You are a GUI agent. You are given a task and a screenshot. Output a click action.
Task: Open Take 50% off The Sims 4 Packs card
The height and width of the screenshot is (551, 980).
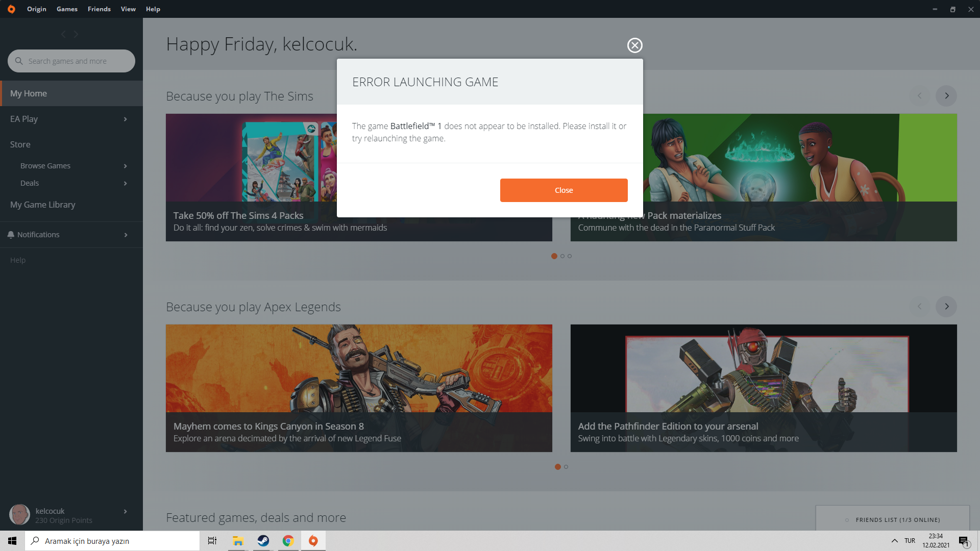pyautogui.click(x=359, y=178)
